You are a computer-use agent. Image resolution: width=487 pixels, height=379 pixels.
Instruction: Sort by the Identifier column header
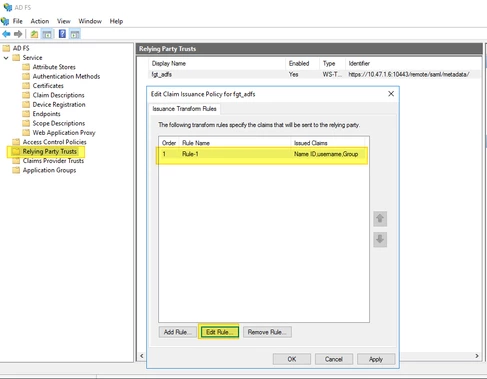pyautogui.click(x=413, y=63)
